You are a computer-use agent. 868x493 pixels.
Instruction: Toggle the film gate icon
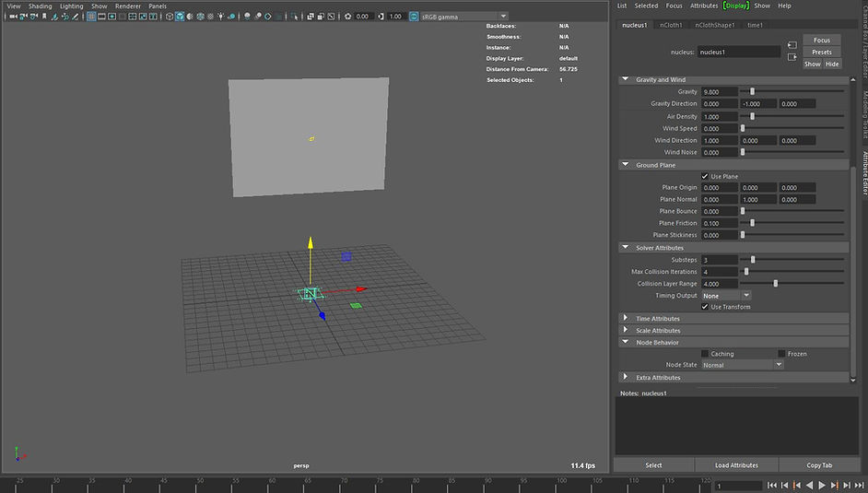coord(102,17)
